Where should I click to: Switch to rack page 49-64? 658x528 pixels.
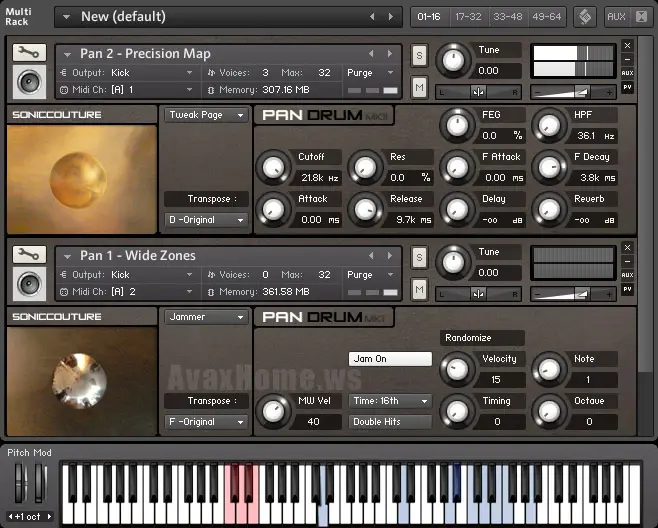pos(547,17)
